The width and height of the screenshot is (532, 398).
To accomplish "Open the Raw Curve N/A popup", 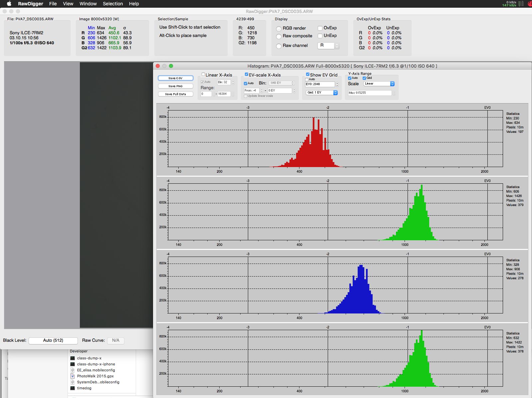I will [x=116, y=340].
